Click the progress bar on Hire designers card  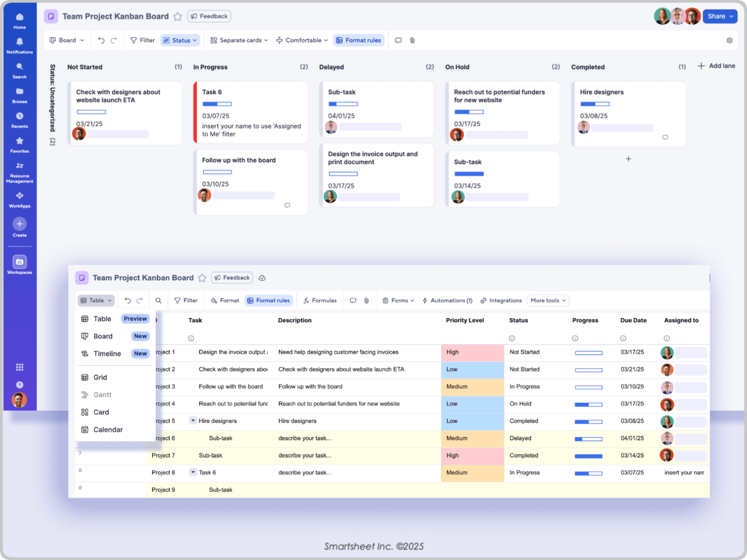[x=595, y=104]
